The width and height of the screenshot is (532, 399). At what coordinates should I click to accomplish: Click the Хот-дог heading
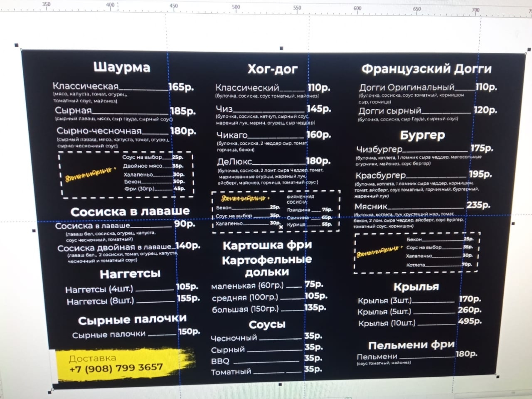[273, 69]
